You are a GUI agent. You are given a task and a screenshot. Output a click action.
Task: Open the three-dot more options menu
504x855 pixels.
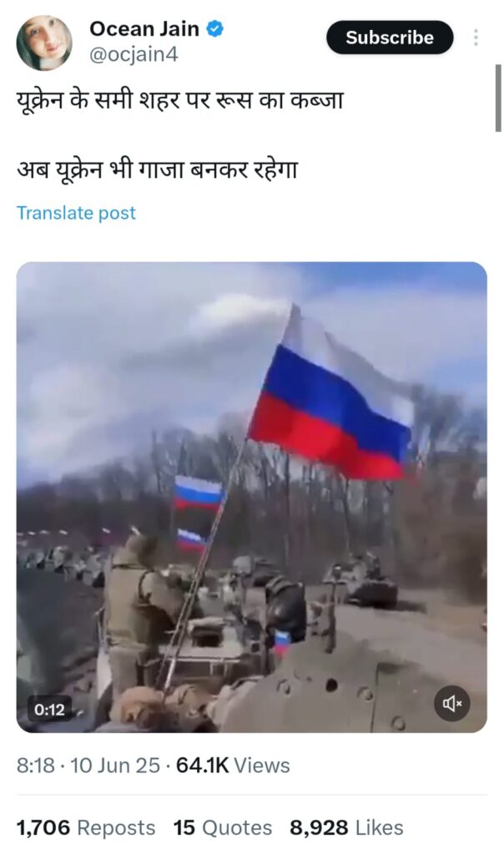click(476, 37)
